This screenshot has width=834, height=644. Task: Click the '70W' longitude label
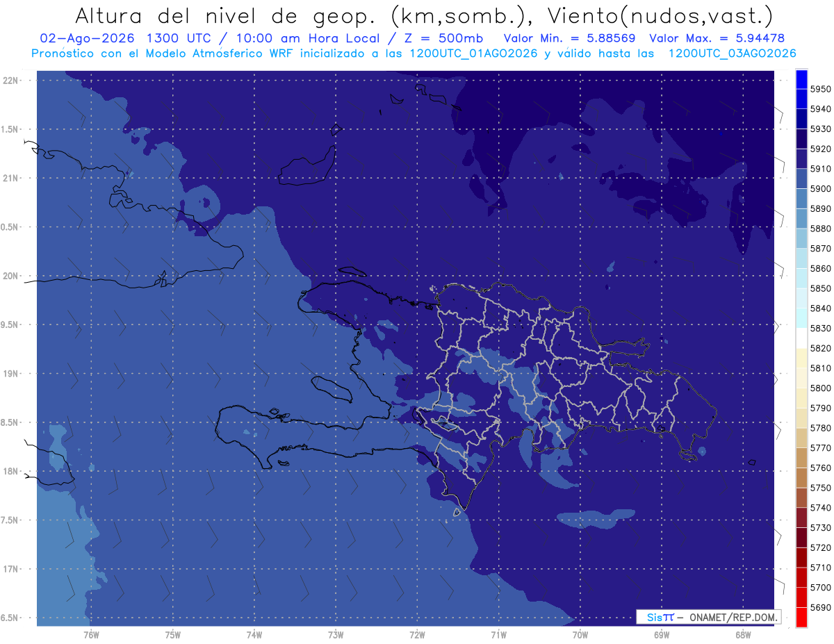coord(580,634)
